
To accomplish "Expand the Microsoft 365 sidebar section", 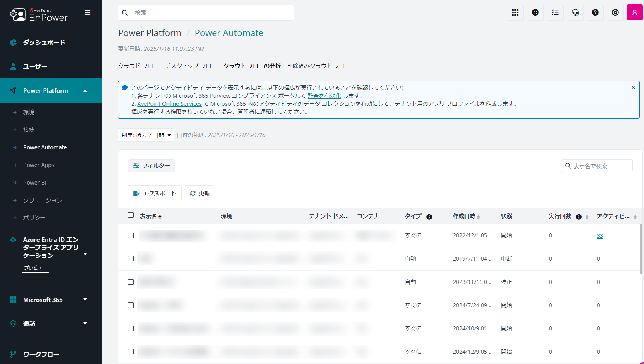I will click(x=85, y=299).
